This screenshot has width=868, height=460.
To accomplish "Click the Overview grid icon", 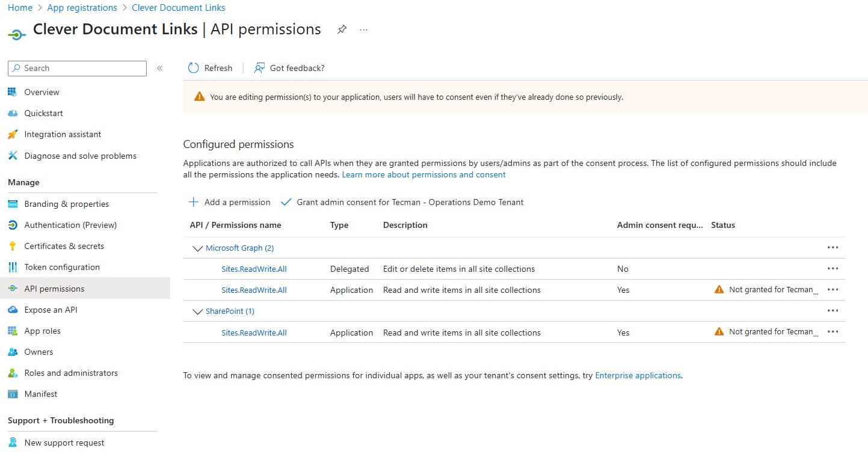I will pyautogui.click(x=13, y=92).
